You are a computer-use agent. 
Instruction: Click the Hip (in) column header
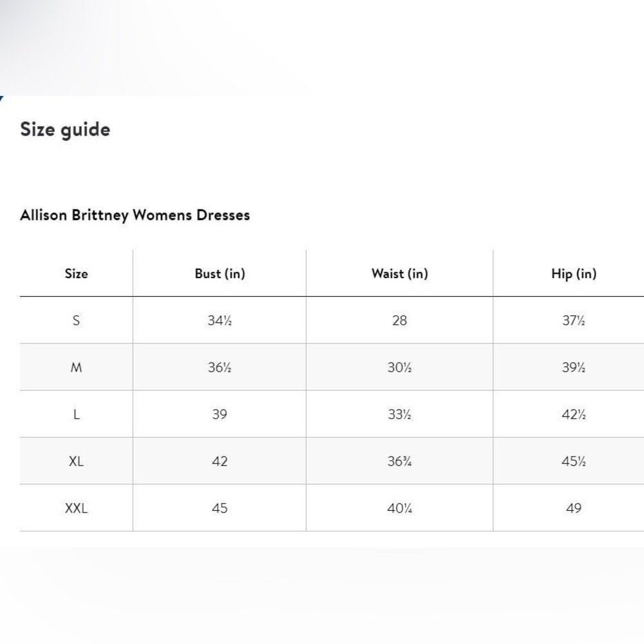pyautogui.click(x=574, y=274)
